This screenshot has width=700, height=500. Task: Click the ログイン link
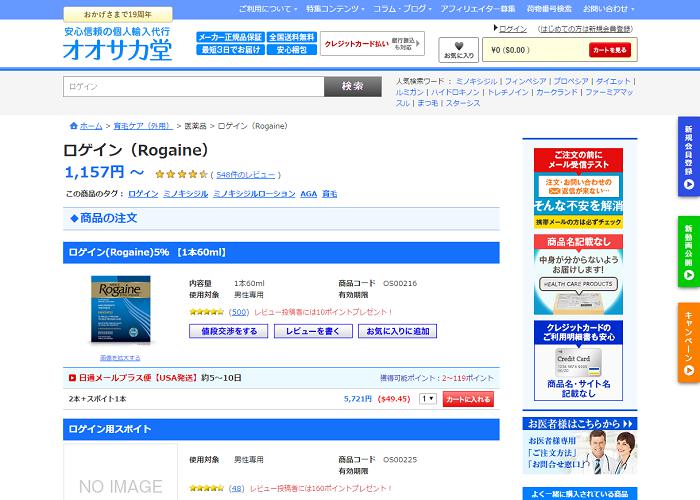coord(513,29)
